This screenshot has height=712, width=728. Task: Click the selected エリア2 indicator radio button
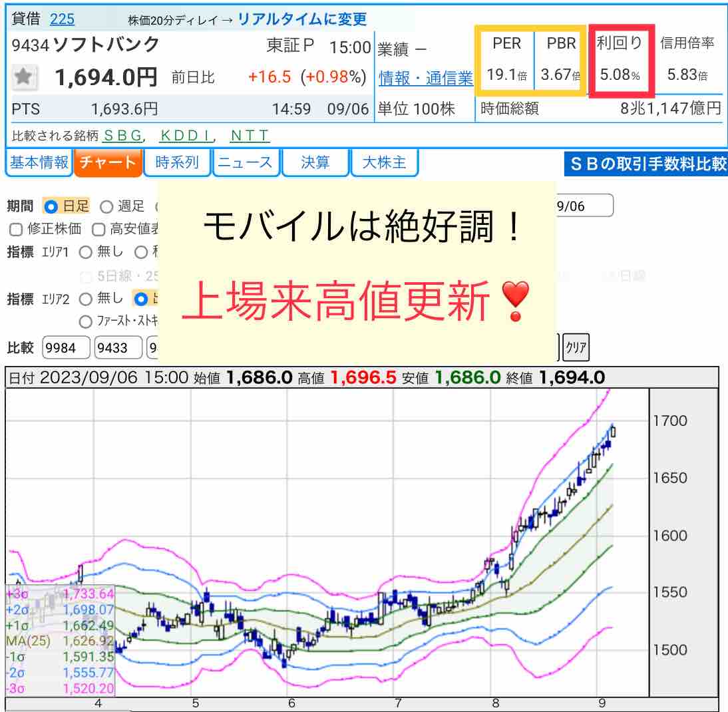pyautogui.click(x=140, y=299)
